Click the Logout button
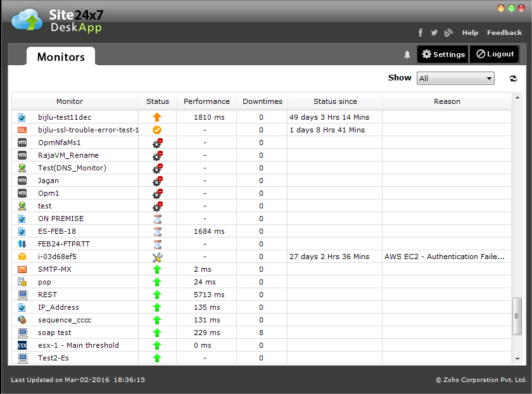532x394 pixels. [495, 54]
